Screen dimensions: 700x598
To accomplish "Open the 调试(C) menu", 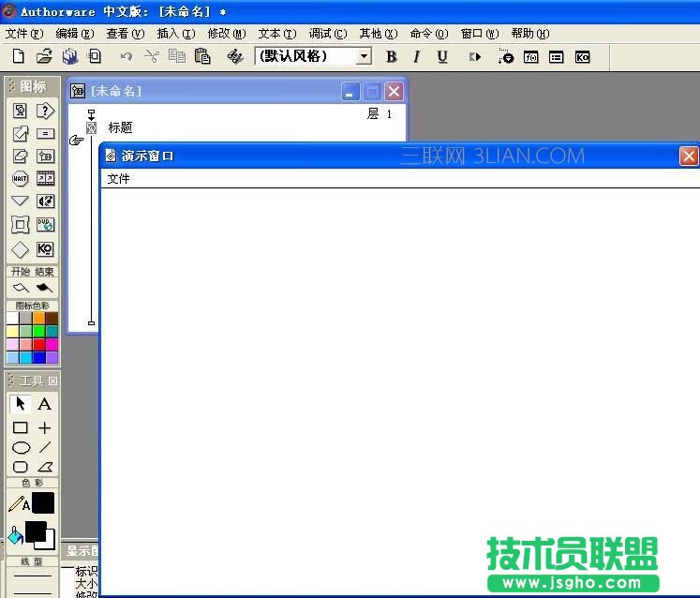I will click(328, 34).
